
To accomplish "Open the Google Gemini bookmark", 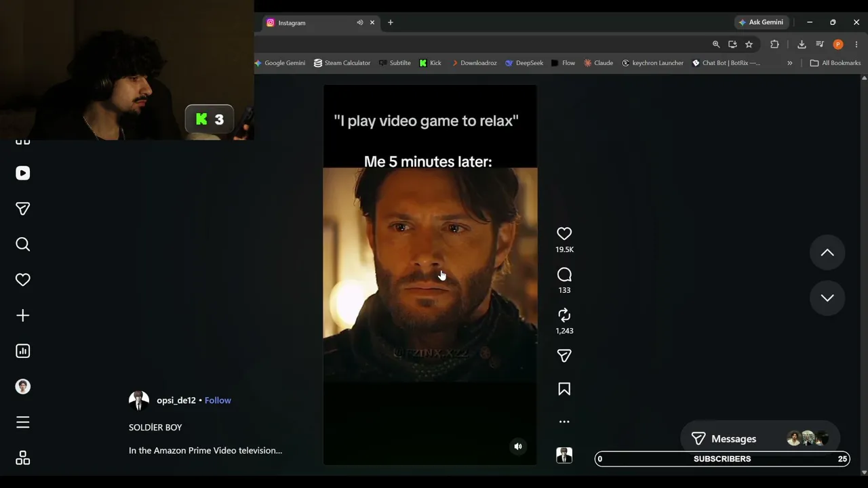I will point(280,63).
